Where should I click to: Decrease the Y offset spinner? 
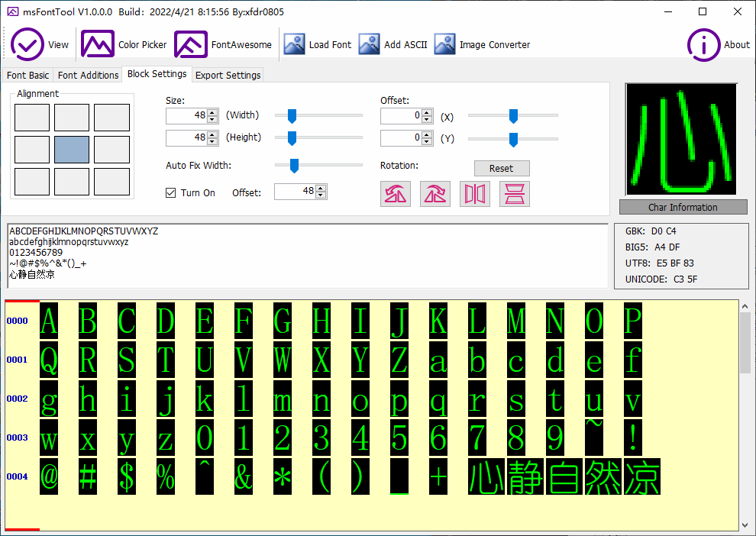click(x=427, y=141)
